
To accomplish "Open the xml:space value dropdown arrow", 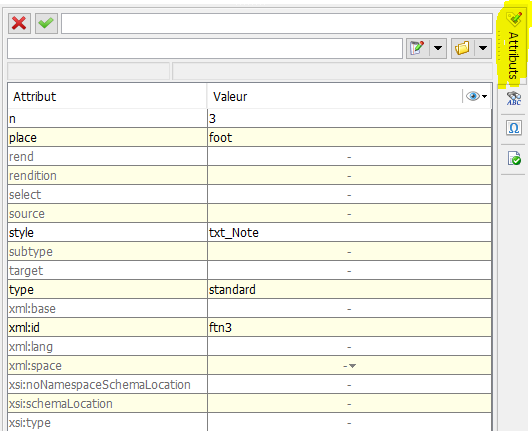I will (353, 366).
